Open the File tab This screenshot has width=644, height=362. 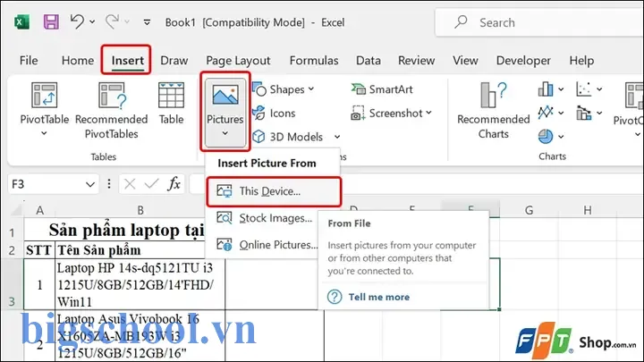coord(29,61)
